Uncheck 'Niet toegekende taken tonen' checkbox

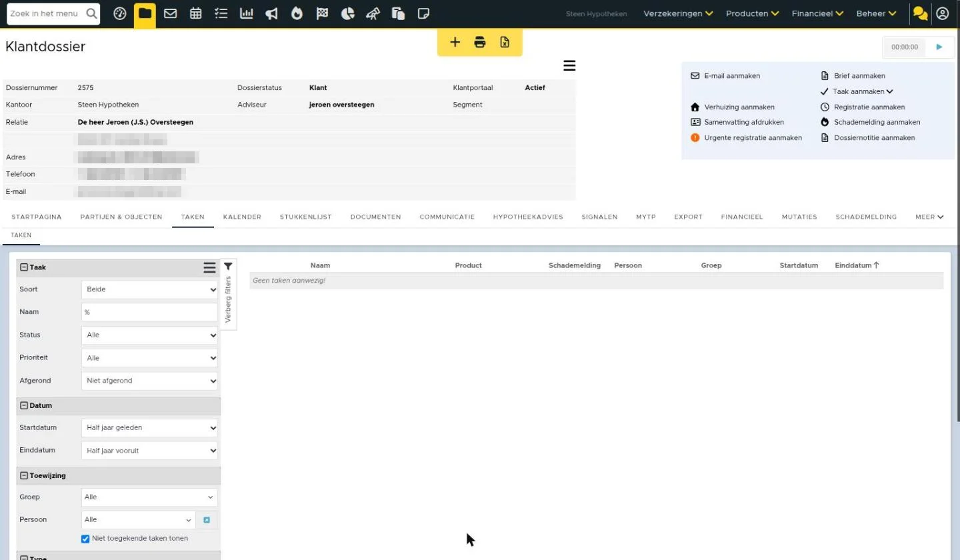(x=85, y=539)
